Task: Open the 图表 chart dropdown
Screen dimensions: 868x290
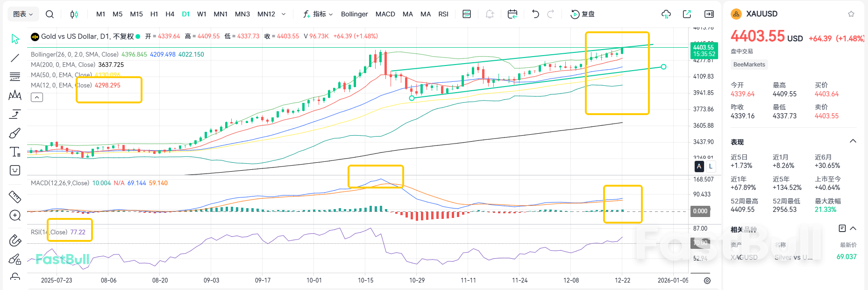Action: tap(23, 14)
